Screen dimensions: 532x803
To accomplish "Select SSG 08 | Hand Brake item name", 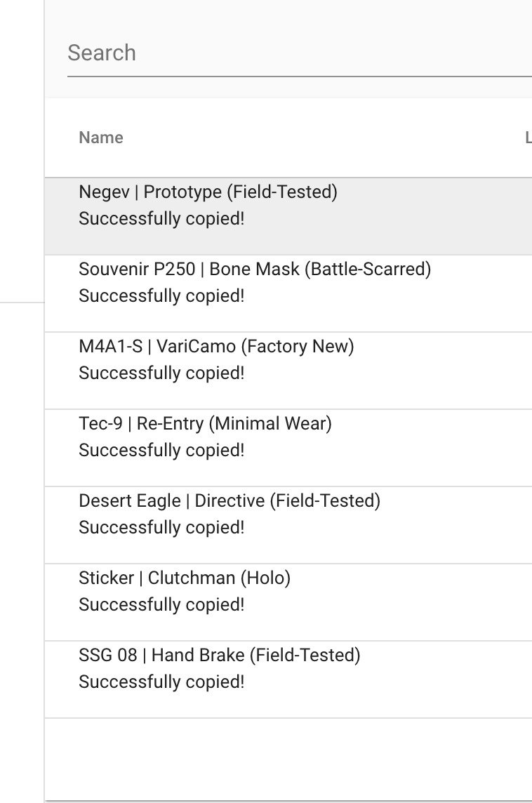I will point(219,656).
